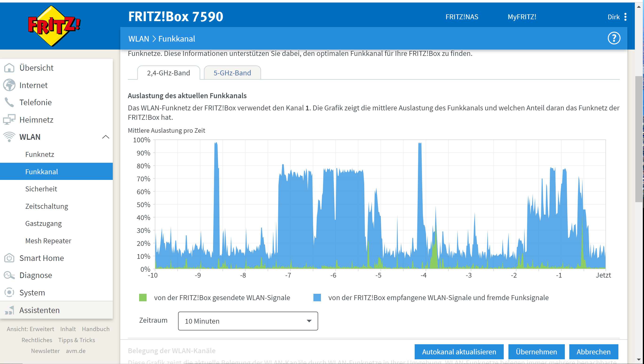Click the Smart Home power icon
Viewport: 644px width, 364px height.
click(9, 258)
